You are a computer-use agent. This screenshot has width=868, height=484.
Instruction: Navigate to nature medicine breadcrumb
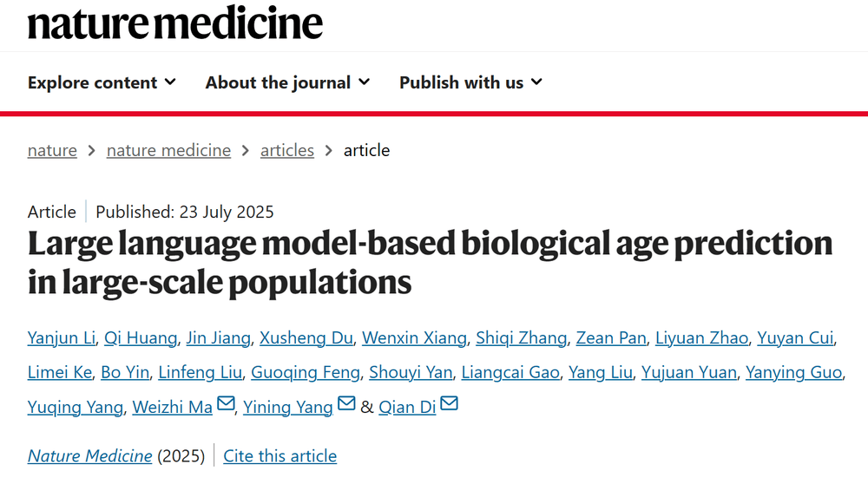168,150
